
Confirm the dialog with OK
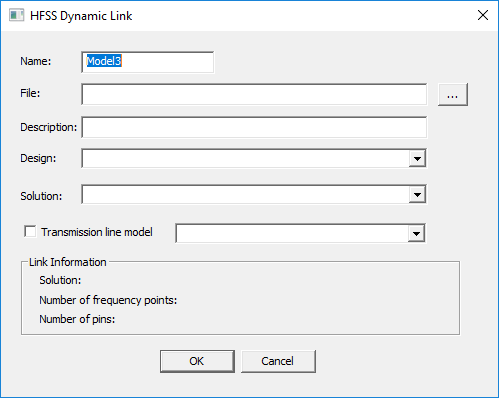point(197,361)
